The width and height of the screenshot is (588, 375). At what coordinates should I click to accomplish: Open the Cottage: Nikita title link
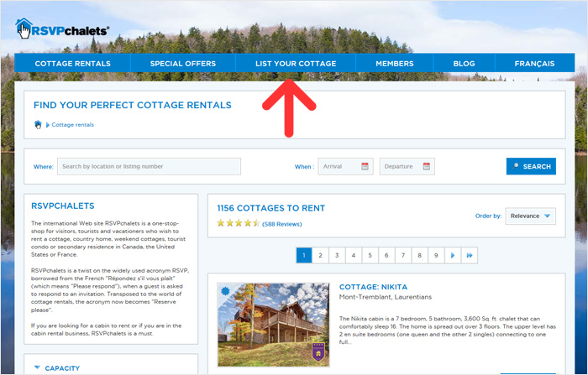(373, 287)
